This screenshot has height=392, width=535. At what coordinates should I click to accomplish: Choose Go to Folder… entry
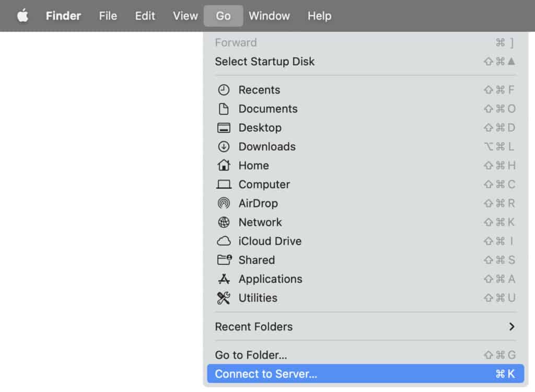(365, 355)
